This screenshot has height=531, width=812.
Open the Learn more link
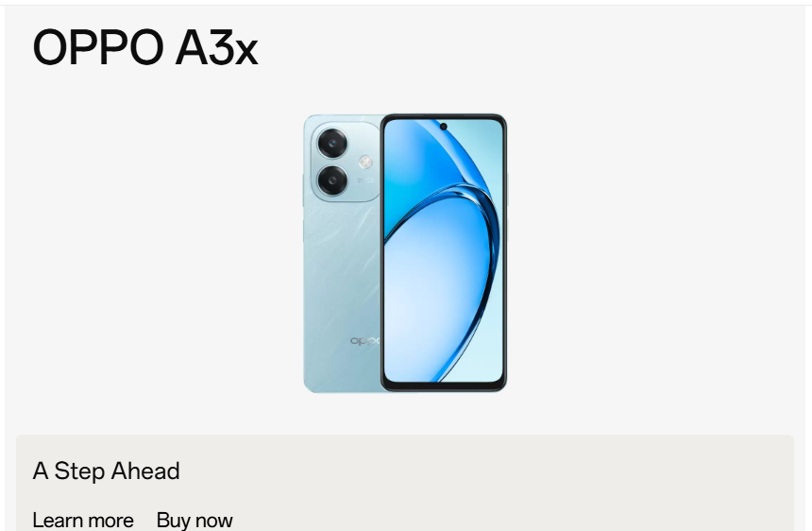[83, 520]
